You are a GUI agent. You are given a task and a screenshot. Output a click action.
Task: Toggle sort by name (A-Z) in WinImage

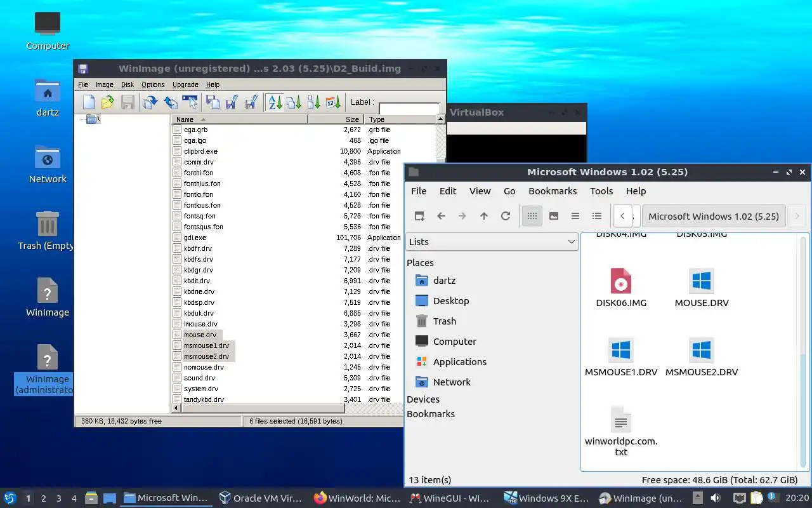(275, 102)
